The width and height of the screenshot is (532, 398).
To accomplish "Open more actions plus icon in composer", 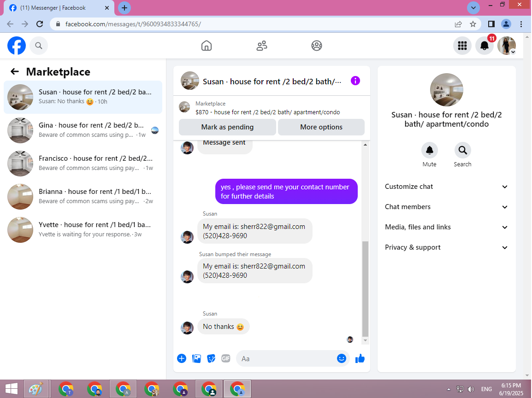I will (x=182, y=358).
